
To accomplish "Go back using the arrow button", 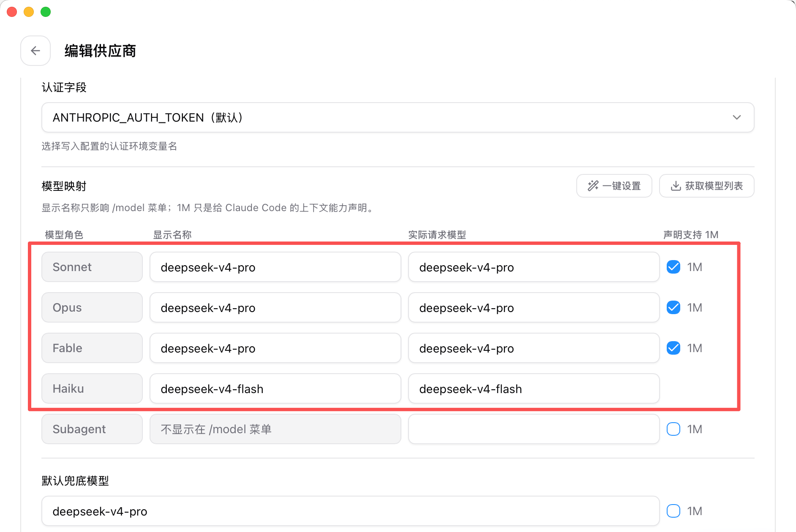I will [35, 51].
